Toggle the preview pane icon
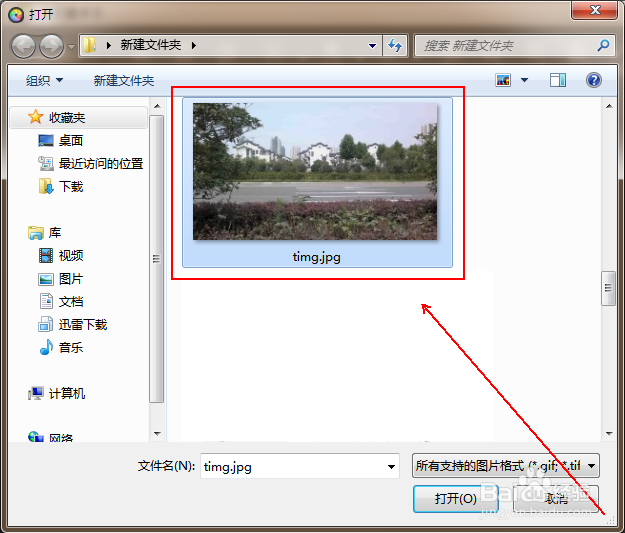Screen dimensions: 625x533 pyautogui.click(x=558, y=80)
